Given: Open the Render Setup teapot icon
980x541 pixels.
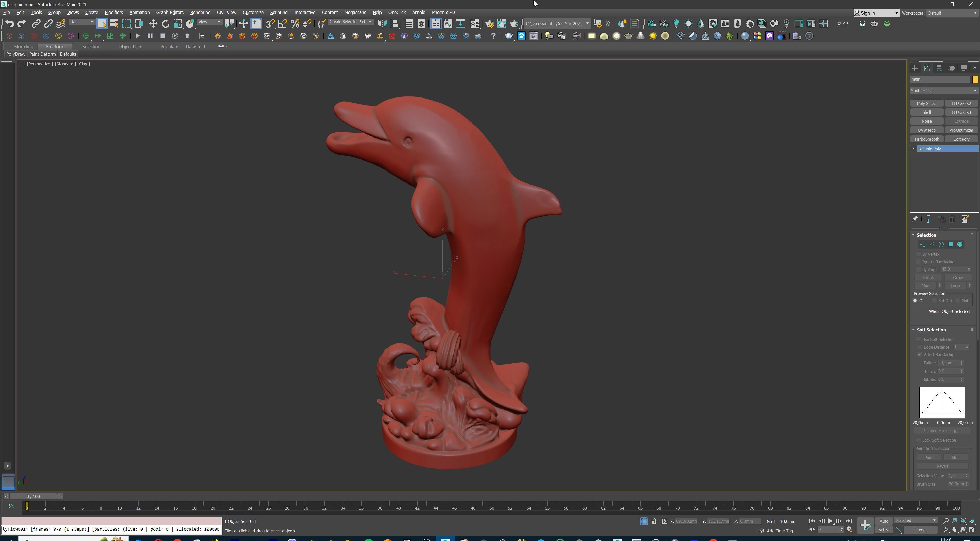Looking at the screenshot, I should pos(489,23).
